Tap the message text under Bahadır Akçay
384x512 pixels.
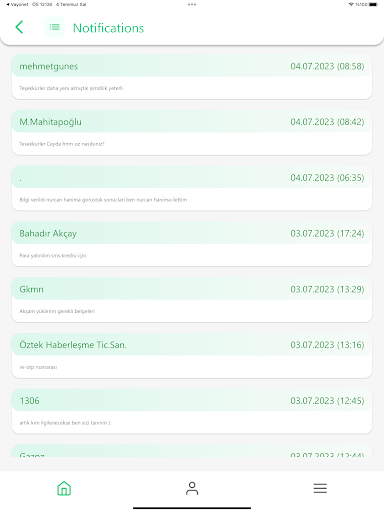pos(53,256)
